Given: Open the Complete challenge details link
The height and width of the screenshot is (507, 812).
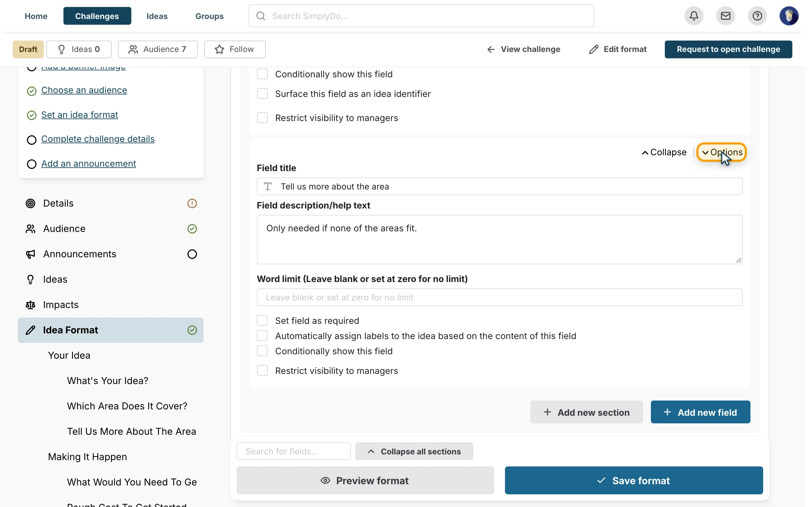Looking at the screenshot, I should 98,139.
